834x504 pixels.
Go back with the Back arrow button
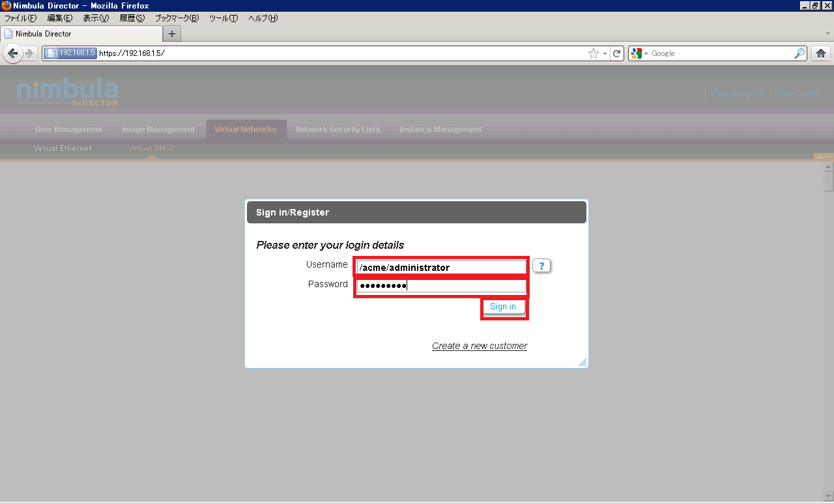(13, 53)
